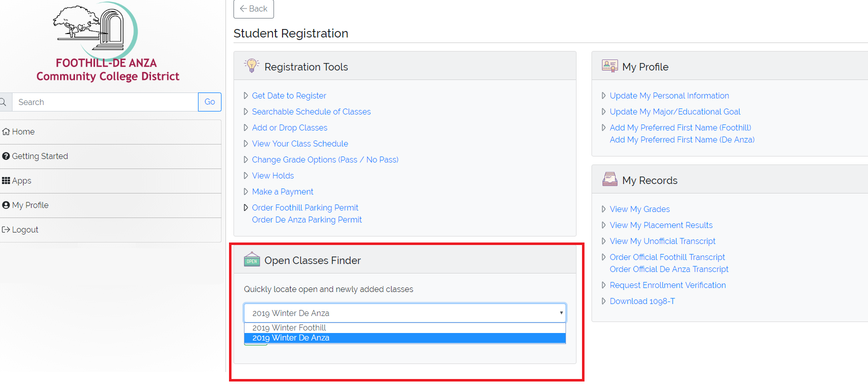Click the My Records inbox icon
Screen dimensions: 868x392
pyautogui.click(x=609, y=178)
